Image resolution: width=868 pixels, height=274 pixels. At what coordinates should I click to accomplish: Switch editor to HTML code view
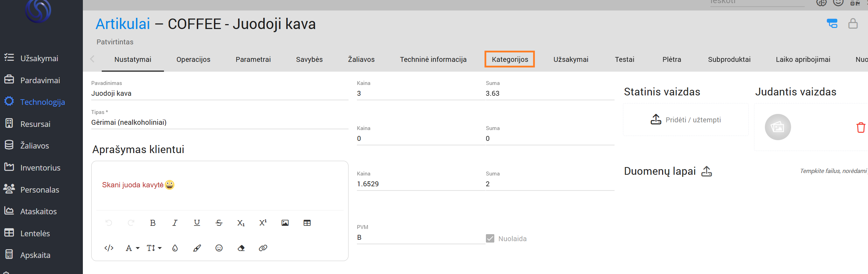pos(109,248)
